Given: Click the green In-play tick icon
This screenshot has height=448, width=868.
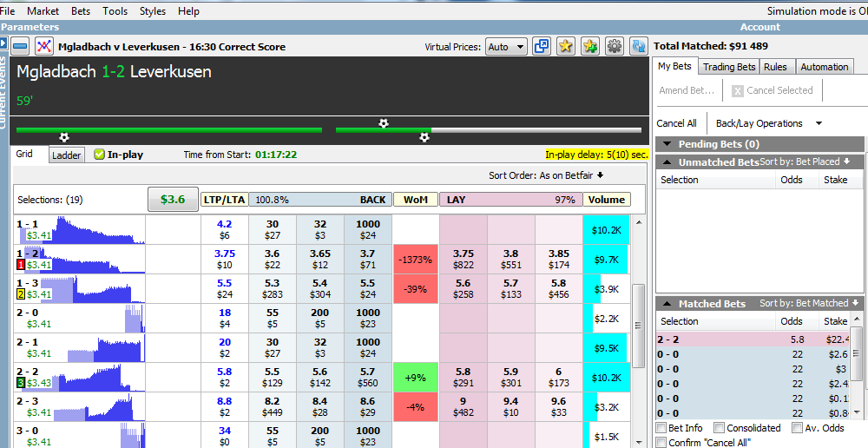Looking at the screenshot, I should click(x=99, y=155).
